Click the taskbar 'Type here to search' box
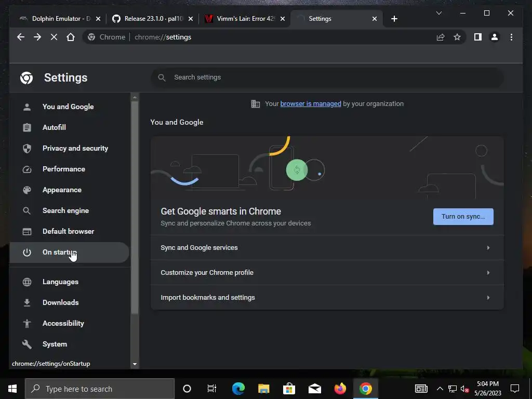The image size is (532, 399). pyautogui.click(x=99, y=389)
